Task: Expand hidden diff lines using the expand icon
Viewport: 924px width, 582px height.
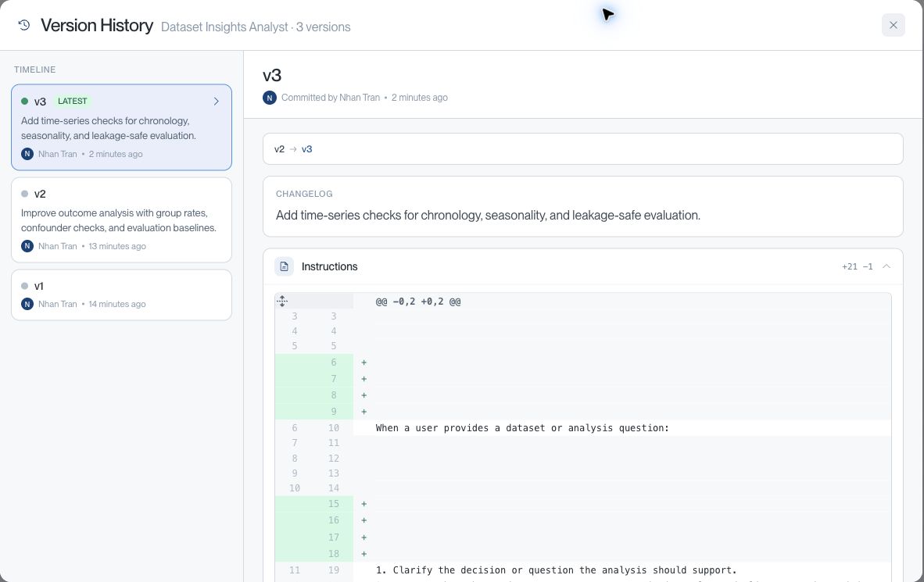Action: 282,301
